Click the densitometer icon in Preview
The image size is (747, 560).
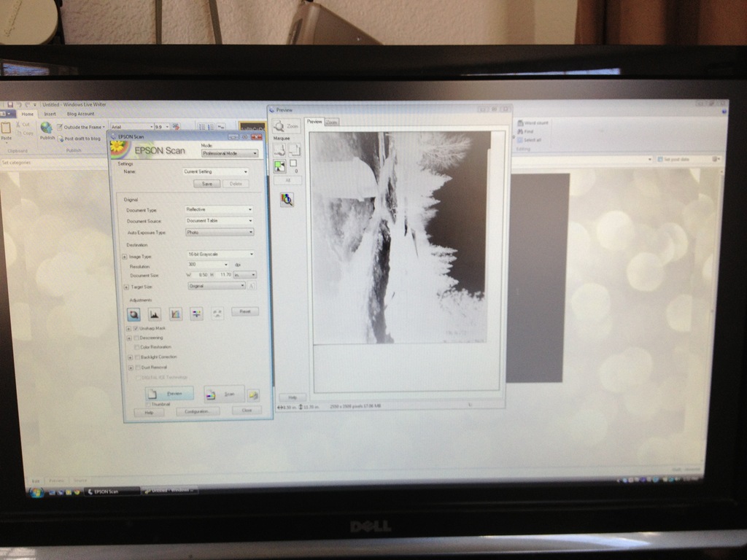pyautogui.click(x=286, y=199)
